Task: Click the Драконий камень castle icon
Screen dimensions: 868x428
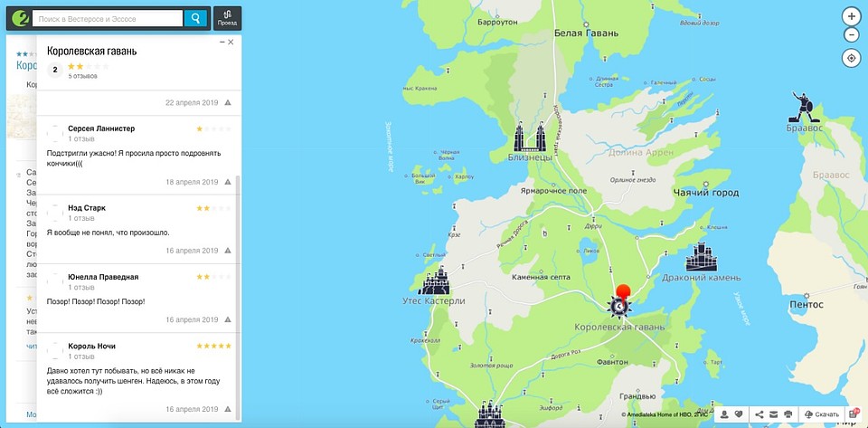Action: pos(702,258)
